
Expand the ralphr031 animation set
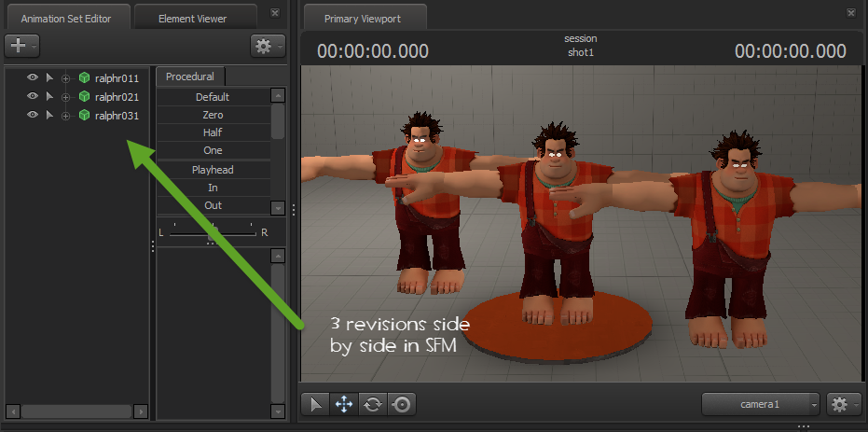pyautogui.click(x=66, y=117)
